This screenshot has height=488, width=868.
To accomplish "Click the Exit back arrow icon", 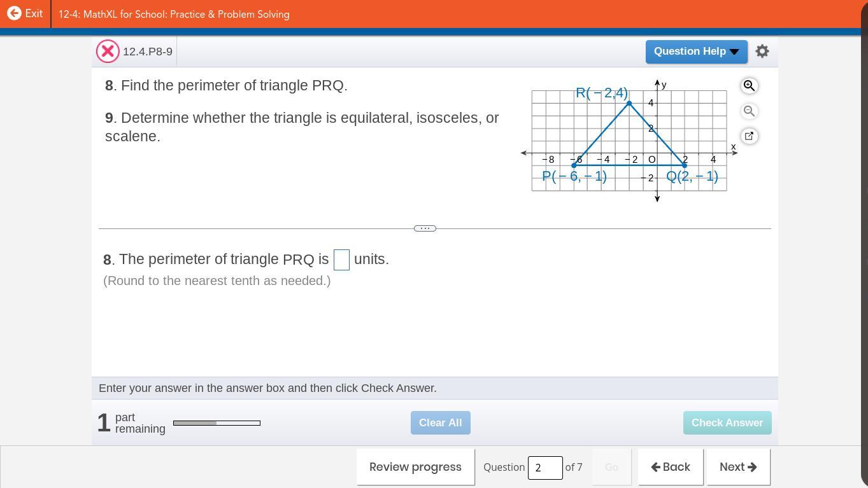I will (14, 13).
